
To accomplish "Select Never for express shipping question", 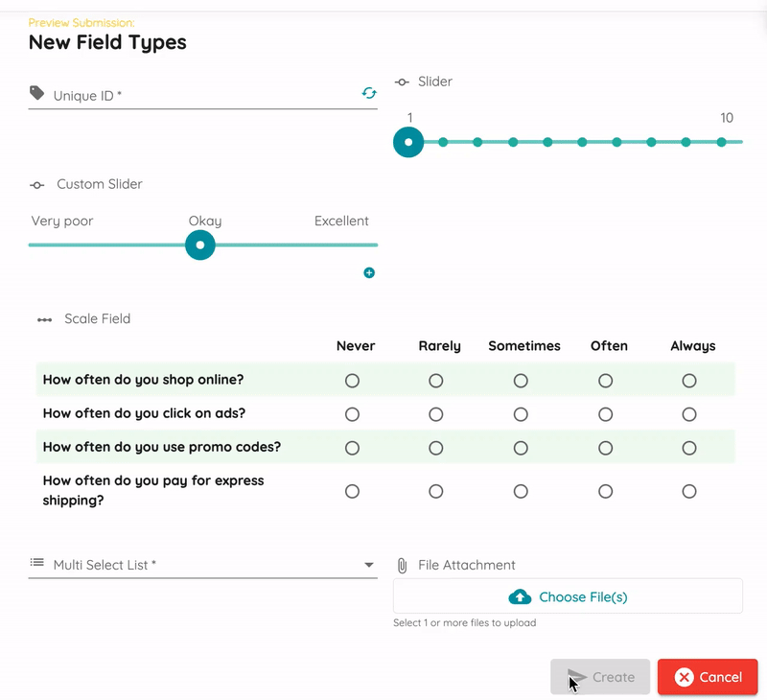I will (352, 491).
